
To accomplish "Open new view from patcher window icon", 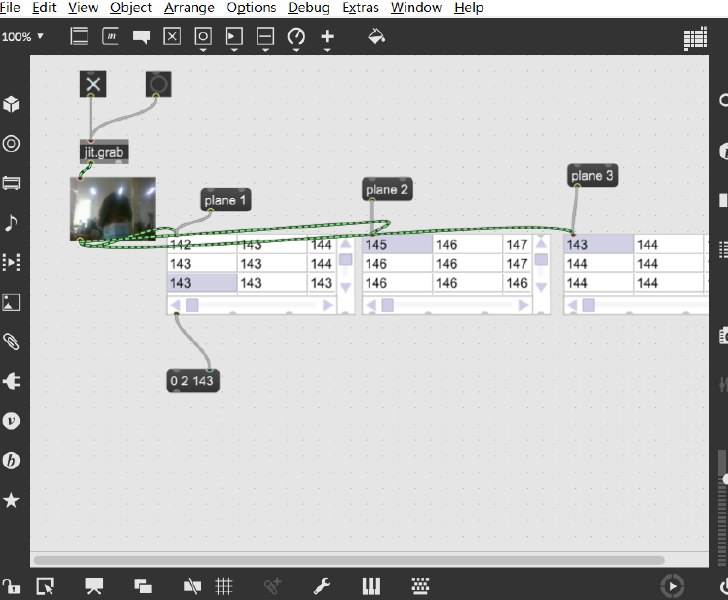I will pos(45,586).
